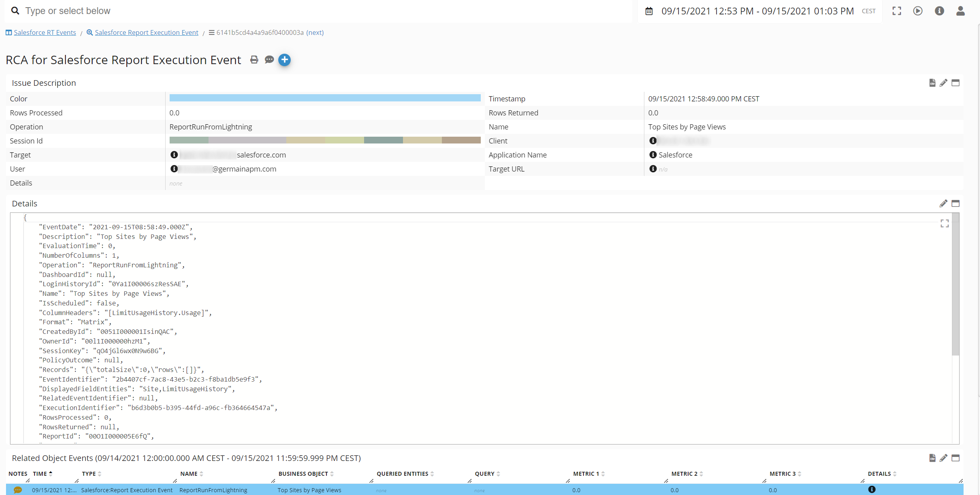Collapse the Details panel
This screenshot has width=980, height=495.
coord(956,204)
